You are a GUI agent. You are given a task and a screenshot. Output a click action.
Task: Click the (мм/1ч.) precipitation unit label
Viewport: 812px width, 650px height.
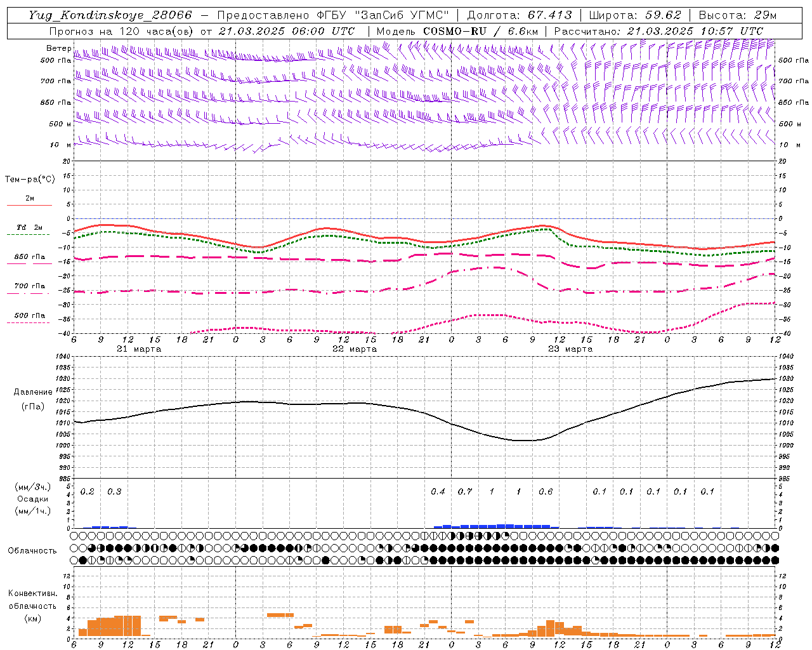click(x=33, y=511)
